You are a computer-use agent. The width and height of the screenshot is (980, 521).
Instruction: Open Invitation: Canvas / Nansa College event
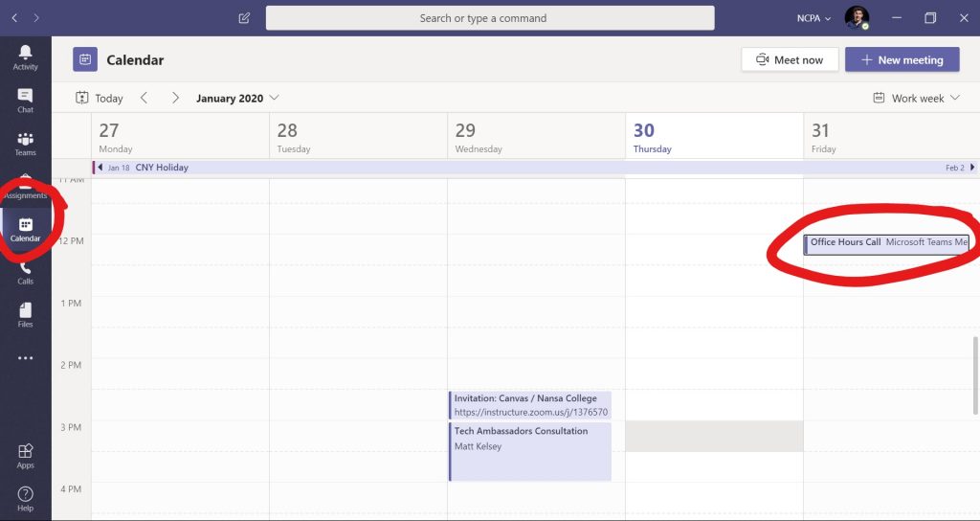530,405
